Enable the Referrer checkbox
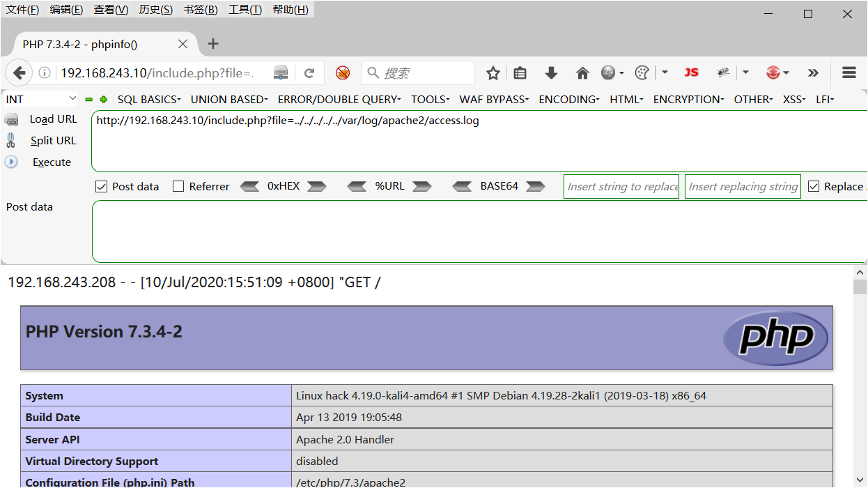Viewport: 868px width, 488px height. 178,186
